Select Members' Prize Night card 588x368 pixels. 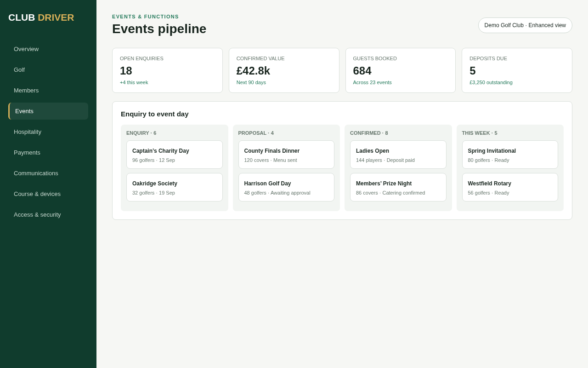point(398,187)
